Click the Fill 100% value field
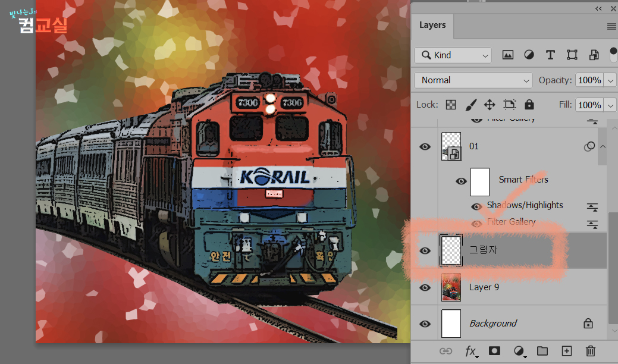 pos(589,105)
